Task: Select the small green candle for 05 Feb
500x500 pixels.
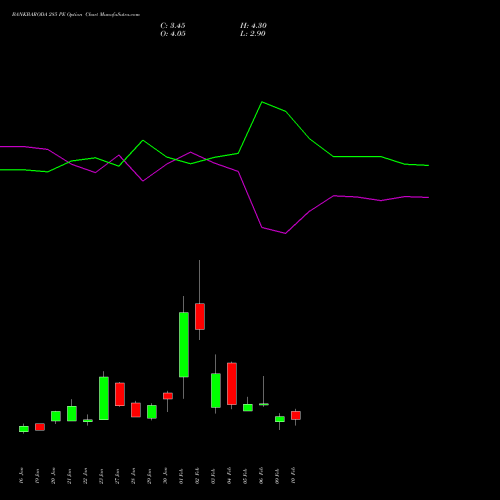Action: 248,407
